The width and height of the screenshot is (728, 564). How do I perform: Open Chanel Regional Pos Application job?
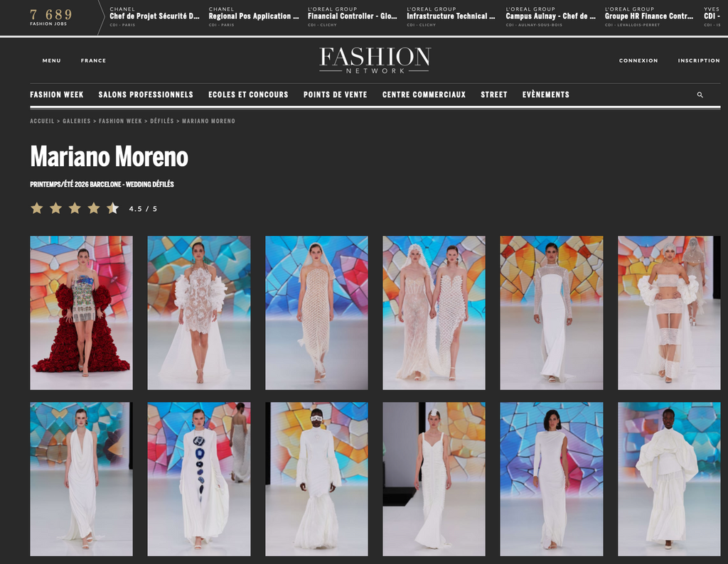click(x=254, y=17)
